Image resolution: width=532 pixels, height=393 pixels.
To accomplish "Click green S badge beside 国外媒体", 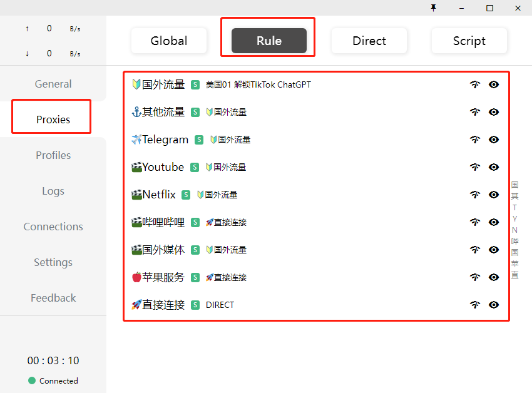I will click(x=195, y=250).
